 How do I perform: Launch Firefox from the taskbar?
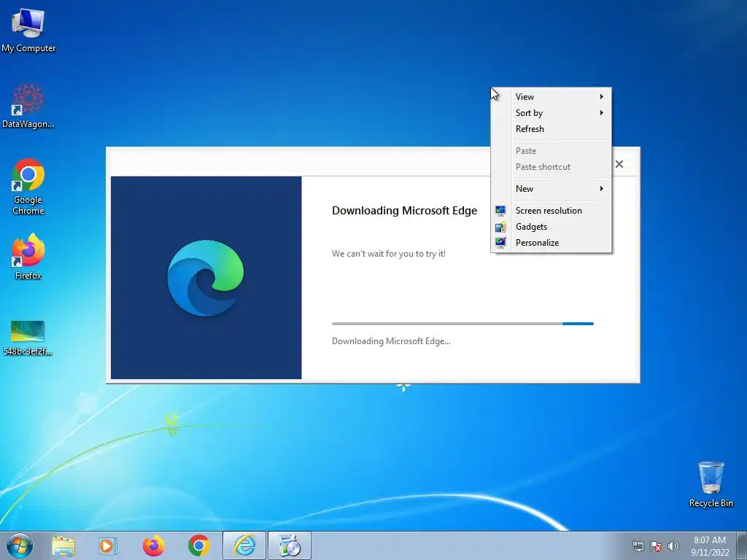[x=153, y=545]
